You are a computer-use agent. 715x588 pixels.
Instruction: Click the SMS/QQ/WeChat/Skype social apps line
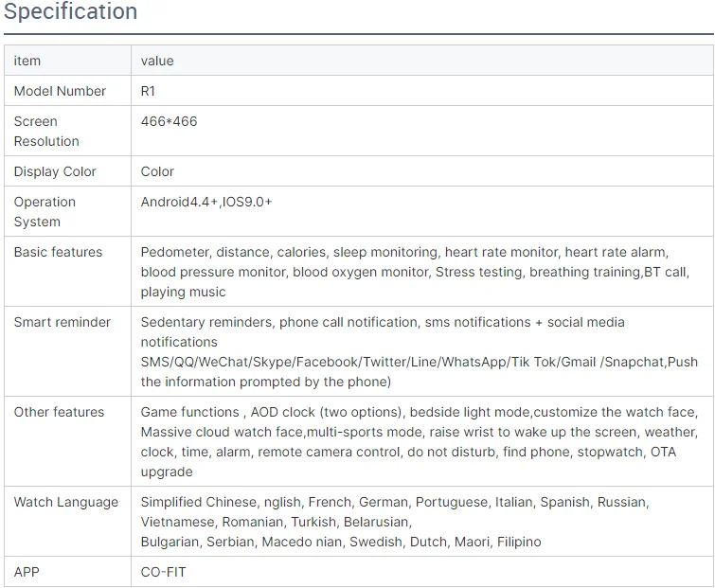[x=419, y=362]
